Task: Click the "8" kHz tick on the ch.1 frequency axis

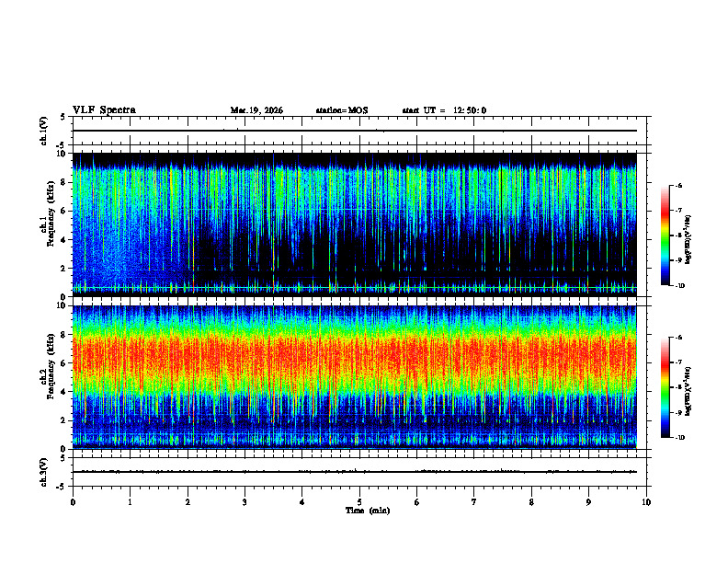Action: pyautogui.click(x=64, y=182)
